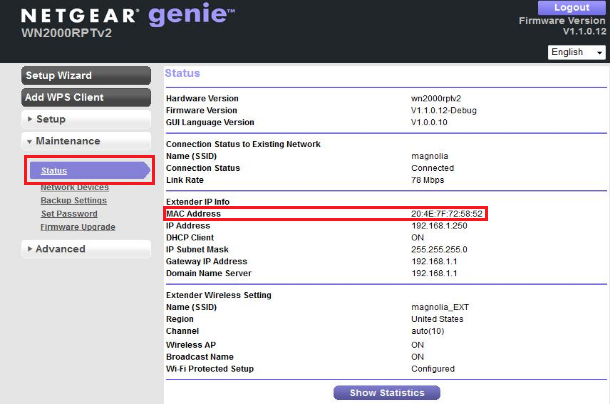Click firmware value V1.1.0.12-Debug
The width and height of the screenshot is (610, 404).
[x=443, y=111]
